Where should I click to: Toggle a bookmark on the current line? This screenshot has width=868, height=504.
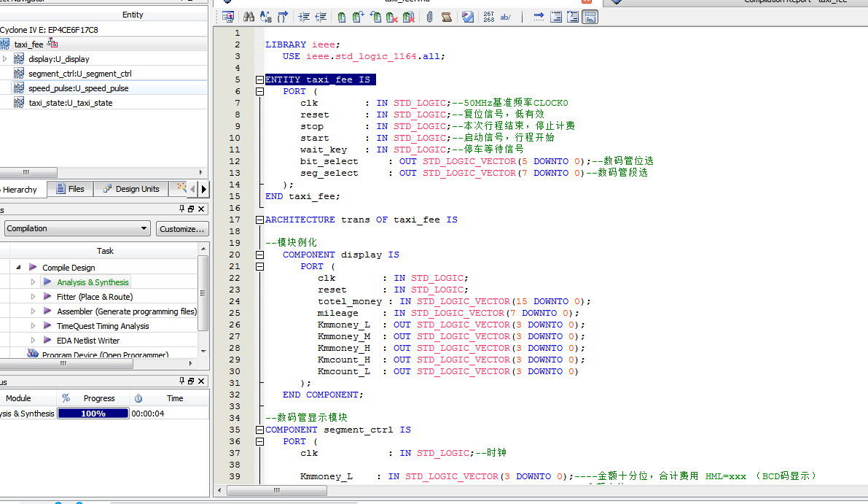coord(342,18)
